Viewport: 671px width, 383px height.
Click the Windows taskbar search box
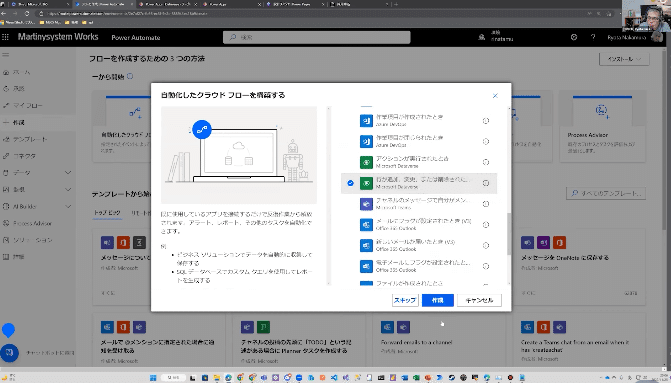point(173,377)
